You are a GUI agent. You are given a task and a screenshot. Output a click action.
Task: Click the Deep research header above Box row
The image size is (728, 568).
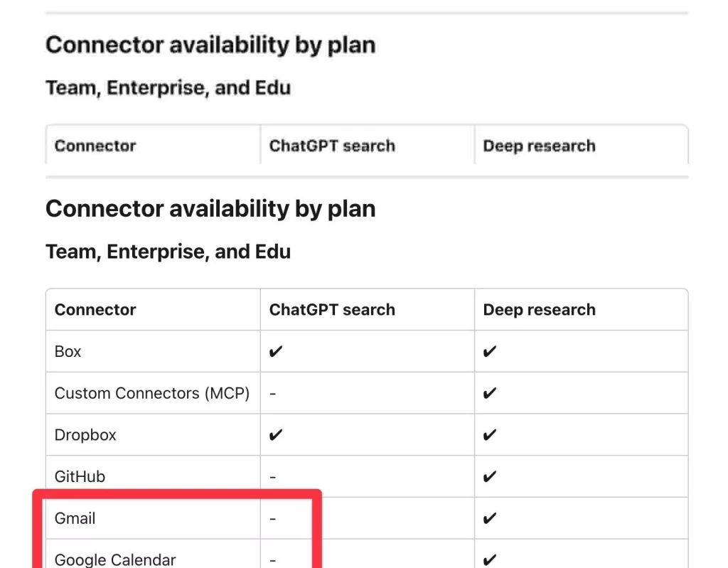click(539, 310)
